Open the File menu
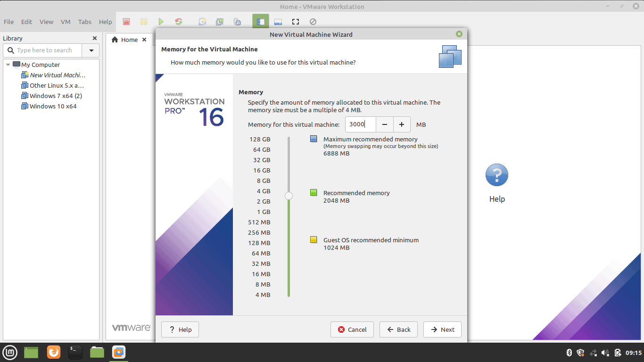The height and width of the screenshot is (362, 644). (9, 22)
